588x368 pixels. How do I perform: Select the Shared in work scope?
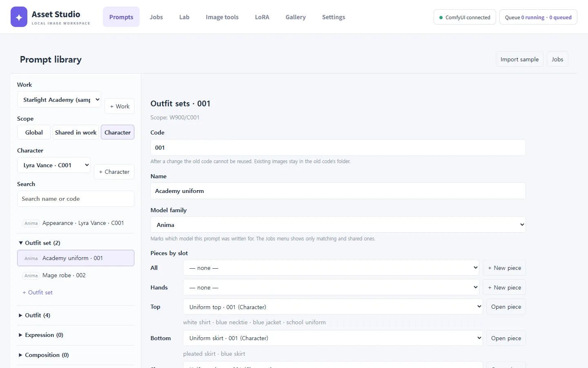tap(76, 132)
